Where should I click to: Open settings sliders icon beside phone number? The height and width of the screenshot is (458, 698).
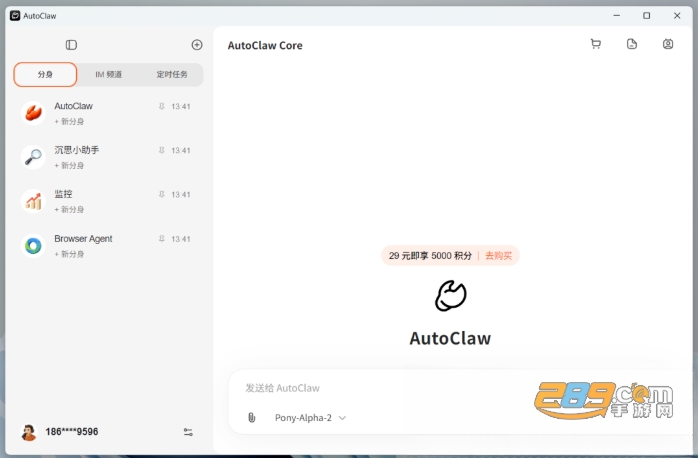click(x=188, y=432)
